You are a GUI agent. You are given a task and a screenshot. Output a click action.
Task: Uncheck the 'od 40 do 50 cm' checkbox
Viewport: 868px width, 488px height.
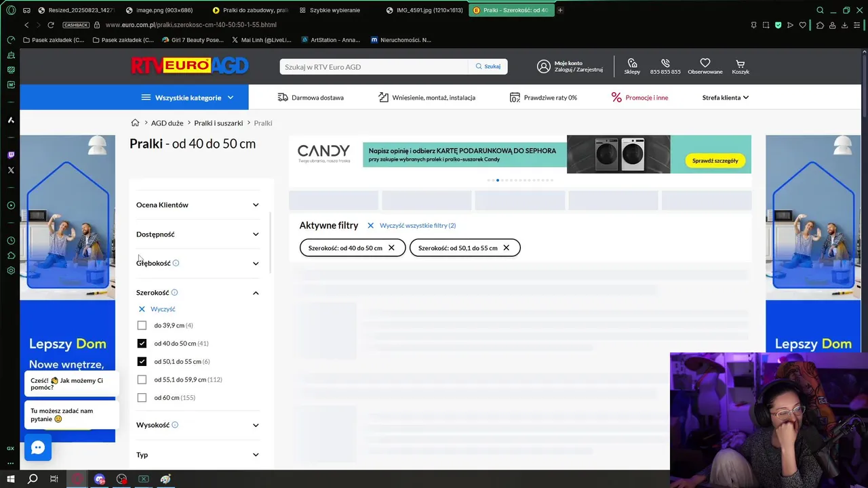(x=142, y=344)
